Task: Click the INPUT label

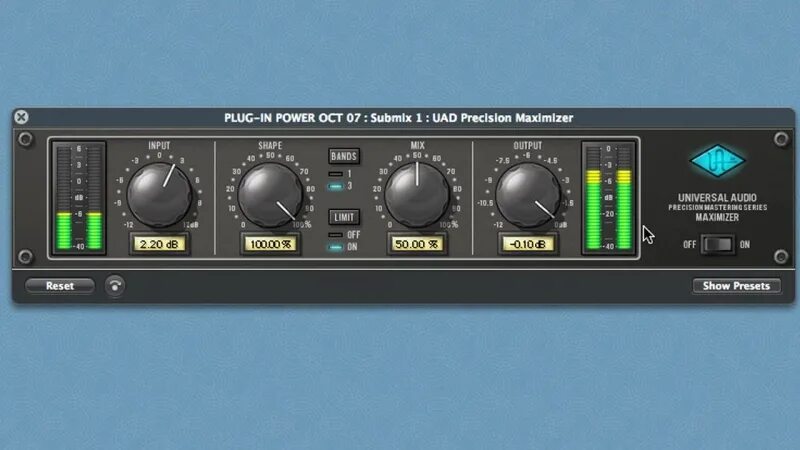Action: tap(159, 146)
